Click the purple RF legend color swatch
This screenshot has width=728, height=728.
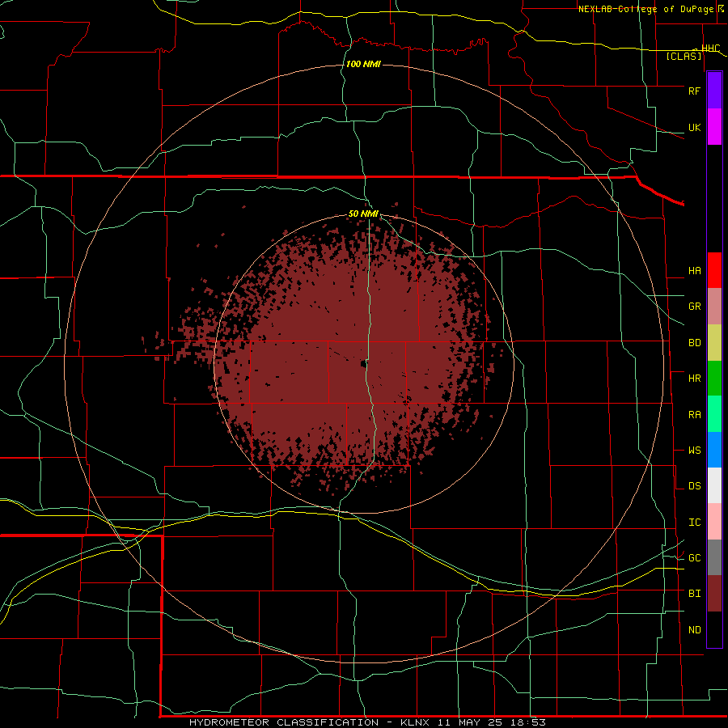click(x=714, y=91)
